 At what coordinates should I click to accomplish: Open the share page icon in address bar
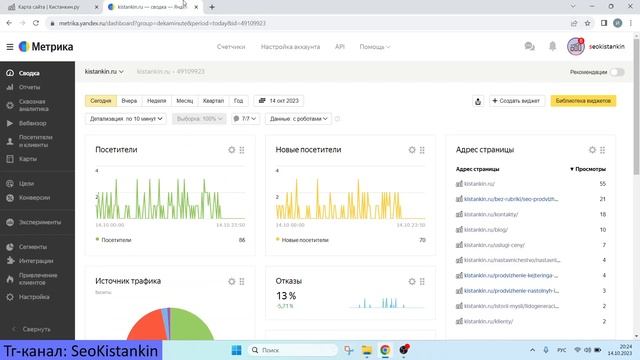(x=574, y=23)
